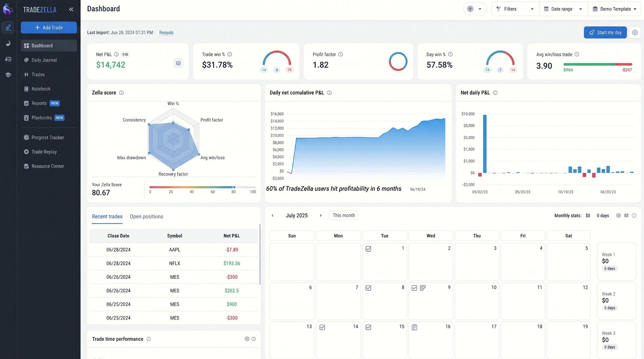Click the Resync link
Screen dimensions: 644x359
pyautogui.click(x=166, y=32)
